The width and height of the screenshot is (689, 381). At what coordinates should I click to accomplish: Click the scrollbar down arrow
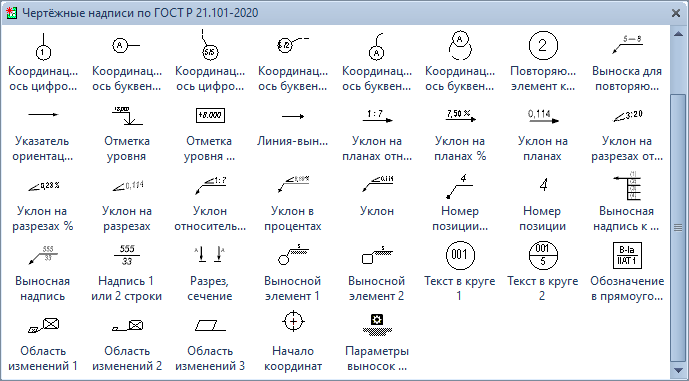coord(678,370)
